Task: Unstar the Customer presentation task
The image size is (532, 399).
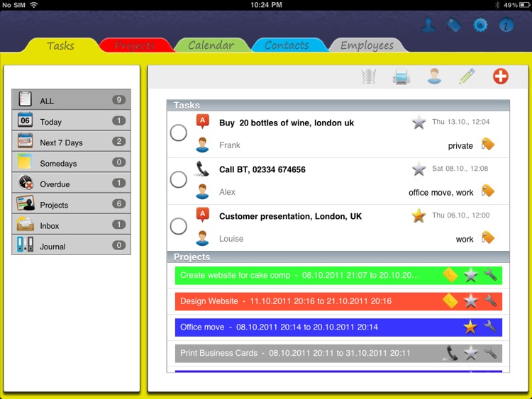Action: [x=419, y=215]
